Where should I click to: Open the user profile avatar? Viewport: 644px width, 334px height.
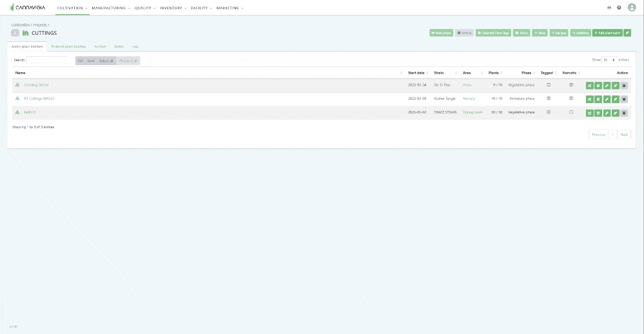click(632, 8)
